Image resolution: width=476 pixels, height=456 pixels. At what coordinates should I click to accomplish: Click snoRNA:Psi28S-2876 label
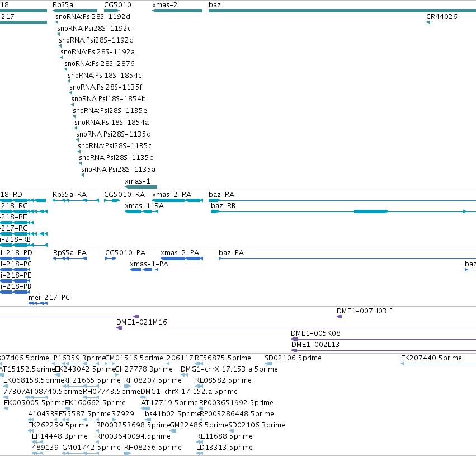click(100, 64)
